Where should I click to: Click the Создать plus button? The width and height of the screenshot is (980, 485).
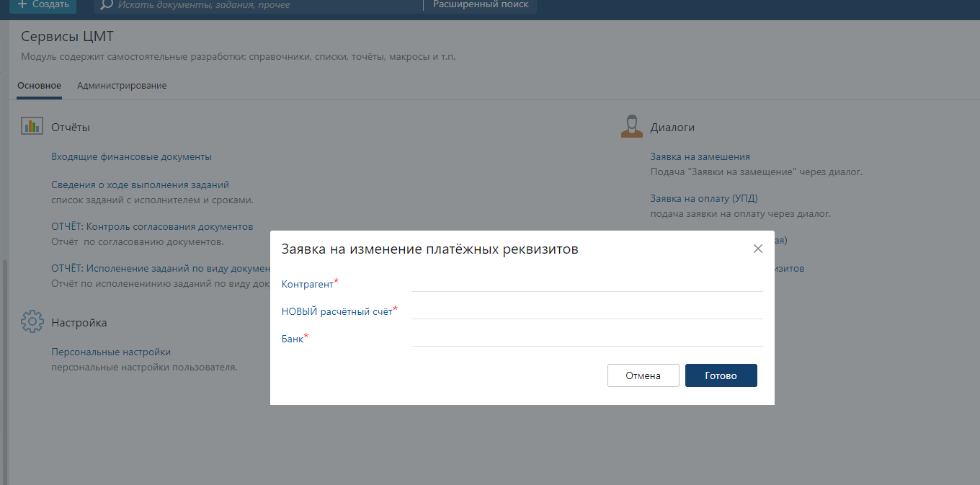[x=43, y=5]
